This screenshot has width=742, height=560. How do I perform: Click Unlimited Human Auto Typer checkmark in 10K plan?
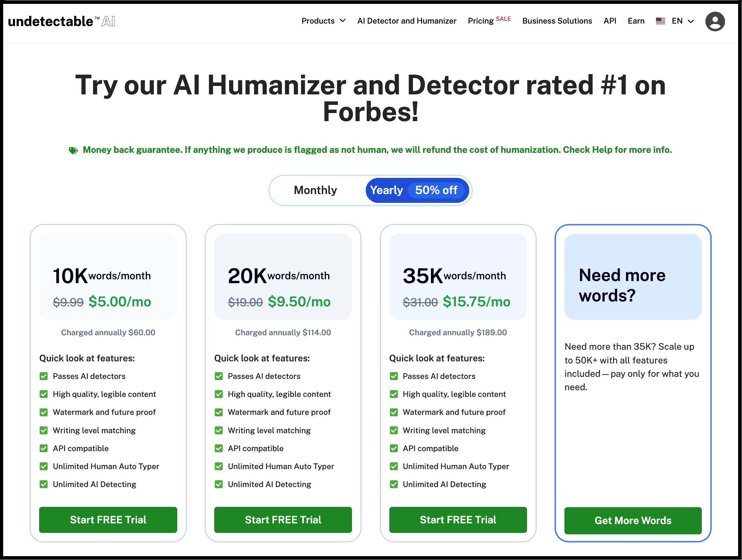point(44,466)
